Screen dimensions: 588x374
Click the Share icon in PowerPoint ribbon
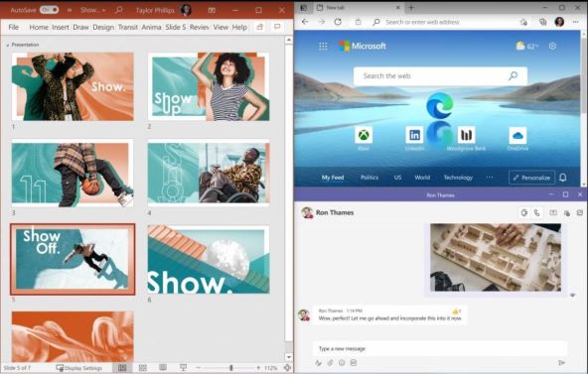259,27
